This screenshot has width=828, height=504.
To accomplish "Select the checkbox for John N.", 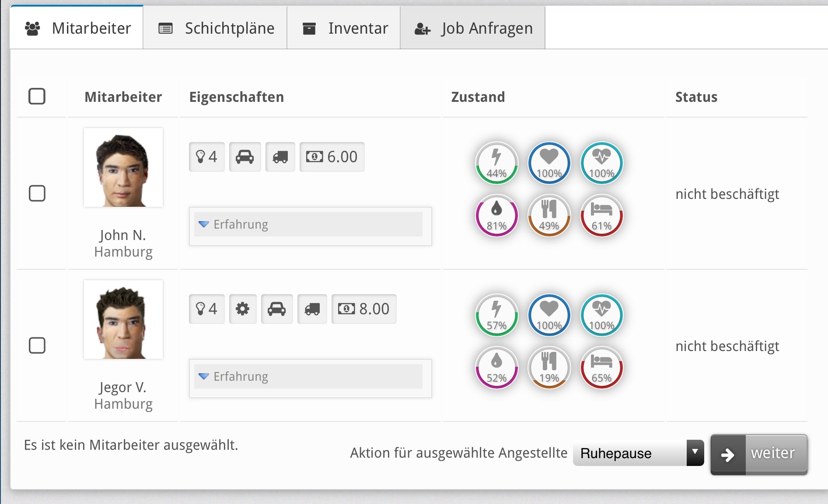I will 37,193.
